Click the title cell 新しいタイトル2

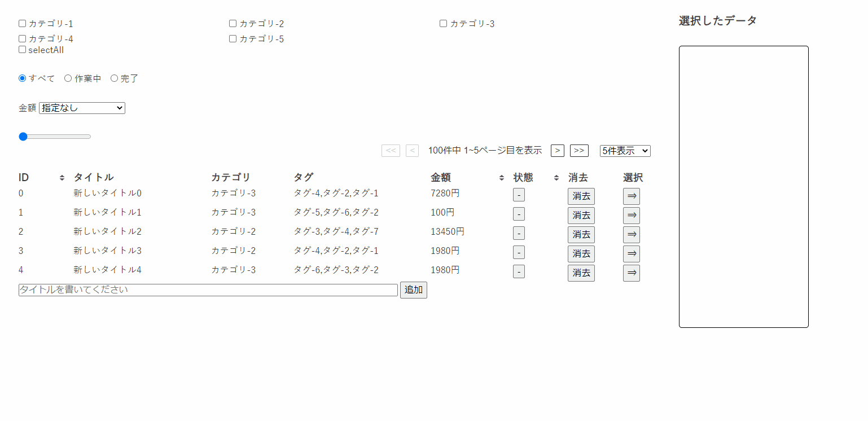tap(107, 231)
